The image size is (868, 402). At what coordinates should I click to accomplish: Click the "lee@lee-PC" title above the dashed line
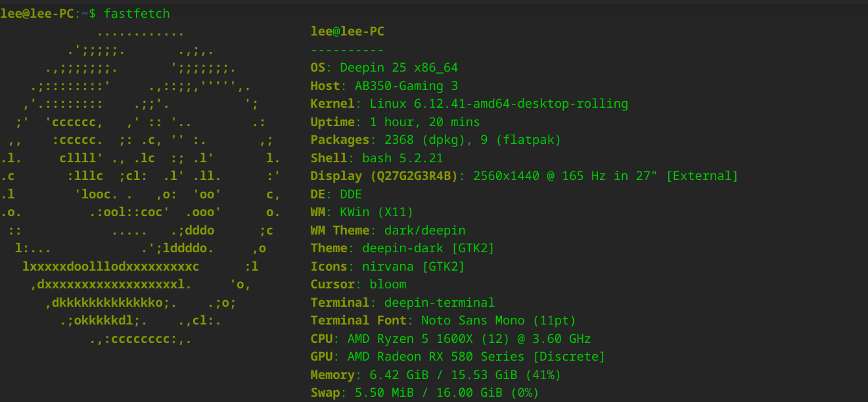(347, 32)
